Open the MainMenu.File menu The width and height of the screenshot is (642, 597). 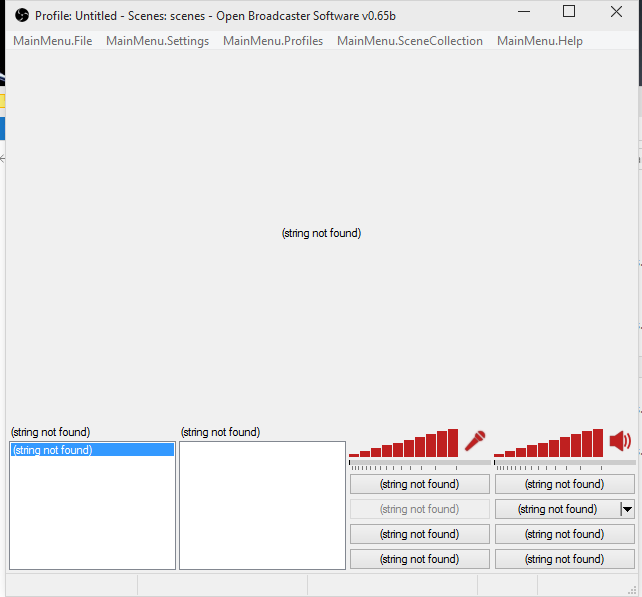coord(53,41)
